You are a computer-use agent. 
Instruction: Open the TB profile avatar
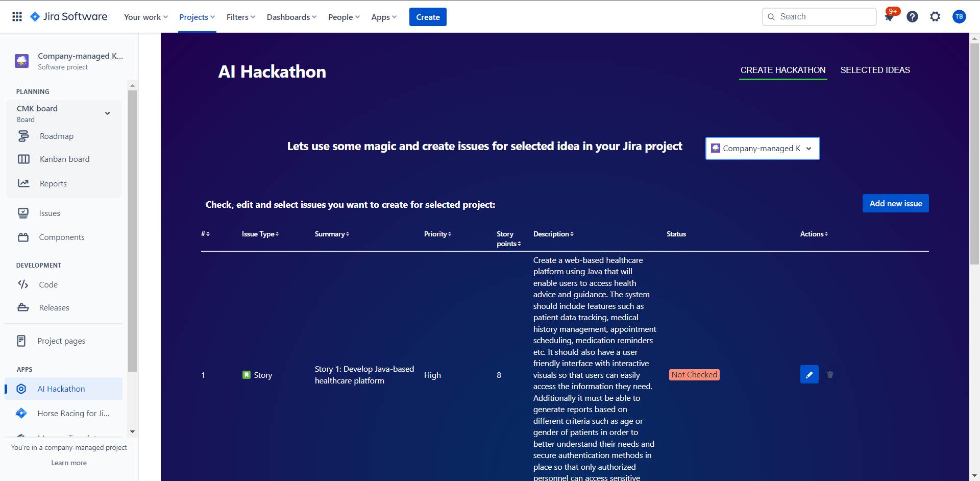coord(959,17)
